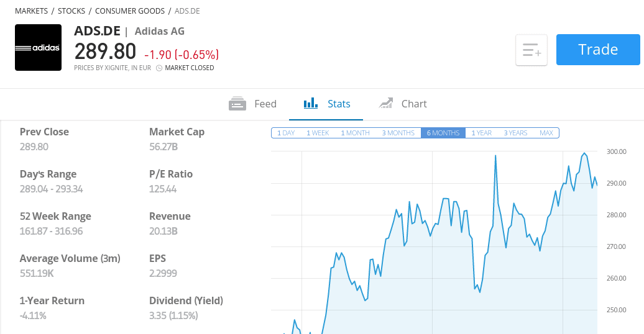Open the Feed tab

point(252,104)
